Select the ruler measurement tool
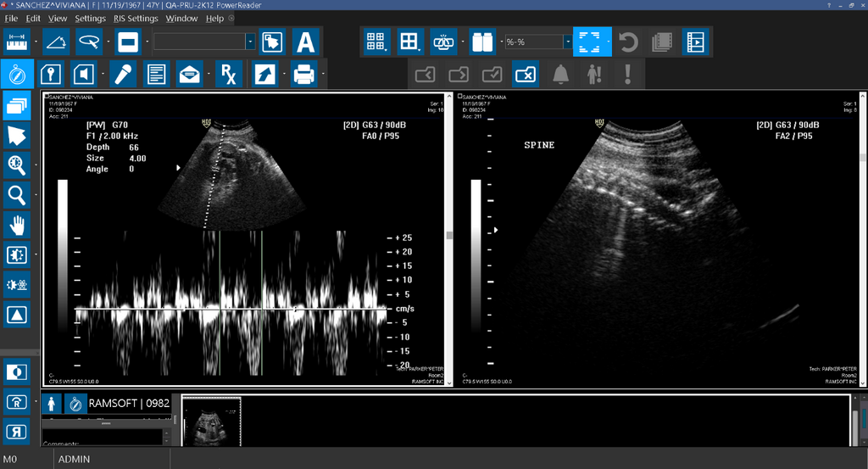 coord(17,41)
